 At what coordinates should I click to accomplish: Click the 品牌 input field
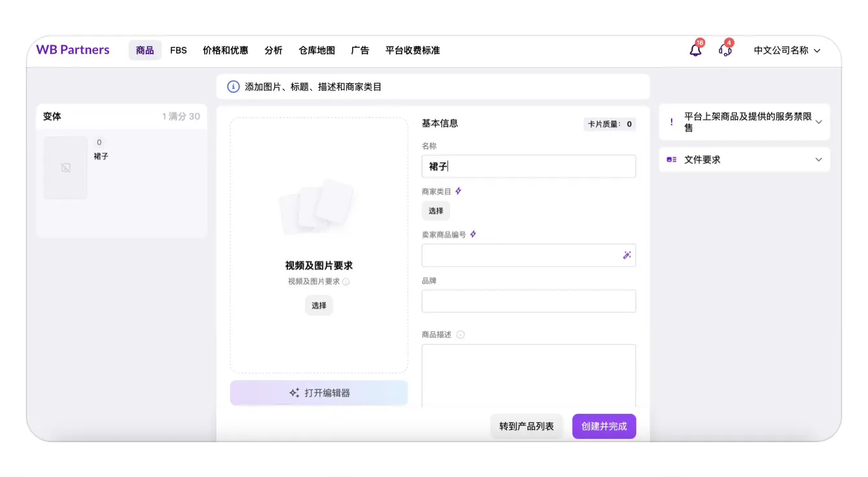click(x=528, y=301)
